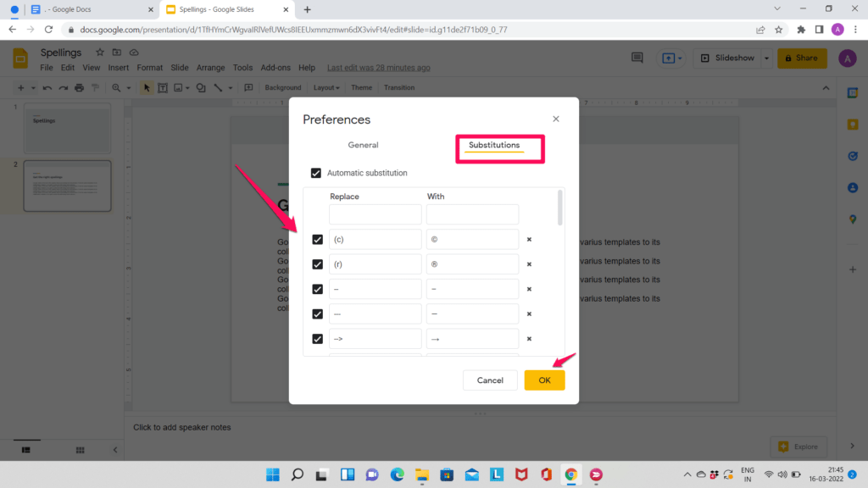Insert a comment on the slide
The height and width of the screenshot is (488, 868).
pyautogui.click(x=248, y=87)
